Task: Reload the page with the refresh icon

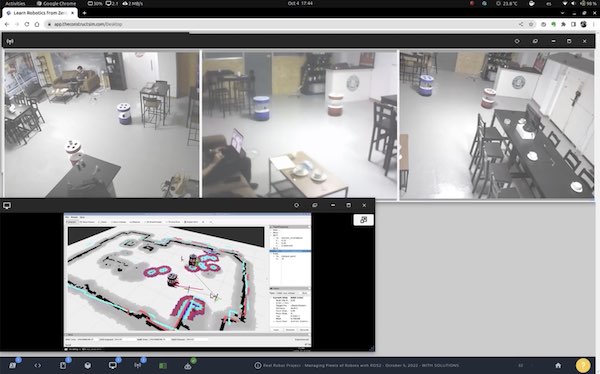Action: click(x=27, y=24)
